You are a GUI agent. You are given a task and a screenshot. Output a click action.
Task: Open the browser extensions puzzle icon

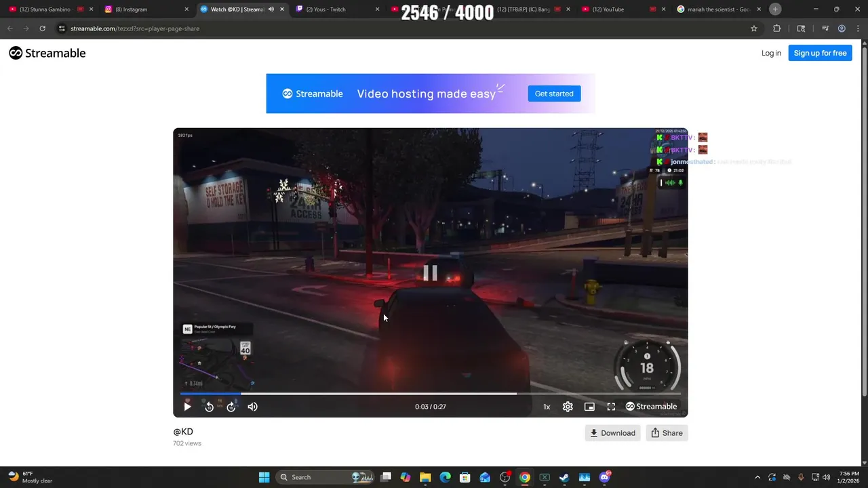[x=777, y=28]
